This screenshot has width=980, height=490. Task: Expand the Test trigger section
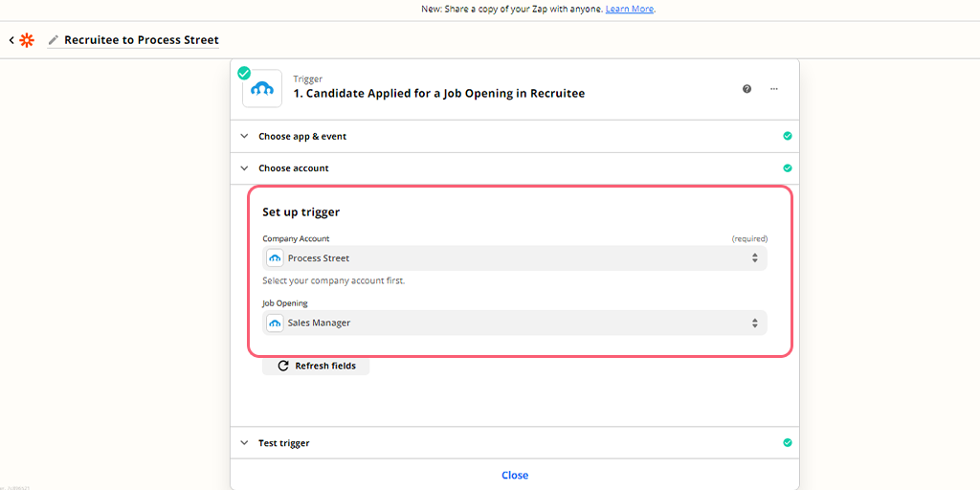pyautogui.click(x=515, y=442)
